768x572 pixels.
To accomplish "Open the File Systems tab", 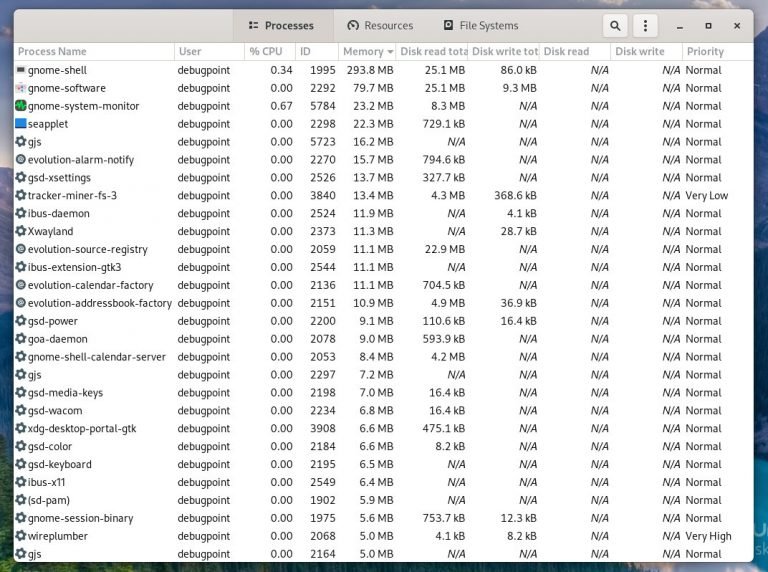I will [x=480, y=26].
